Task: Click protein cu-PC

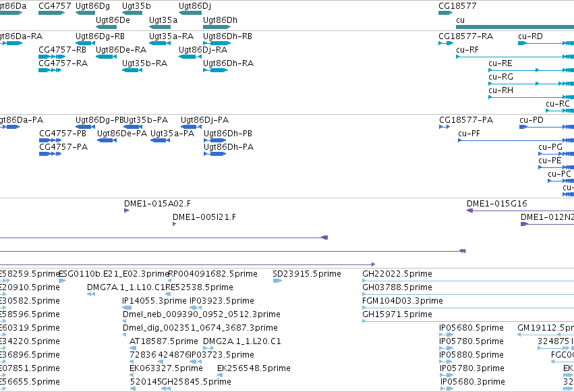Action: tap(561, 181)
